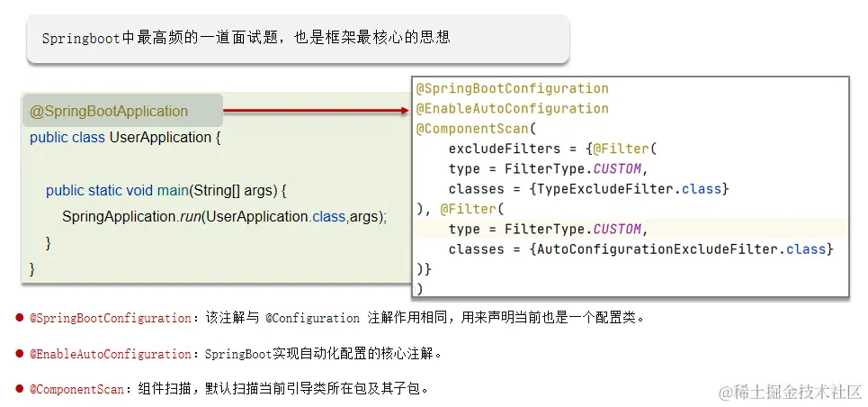Click the Springboot interview question title text
The height and width of the screenshot is (407, 868).
(x=246, y=38)
